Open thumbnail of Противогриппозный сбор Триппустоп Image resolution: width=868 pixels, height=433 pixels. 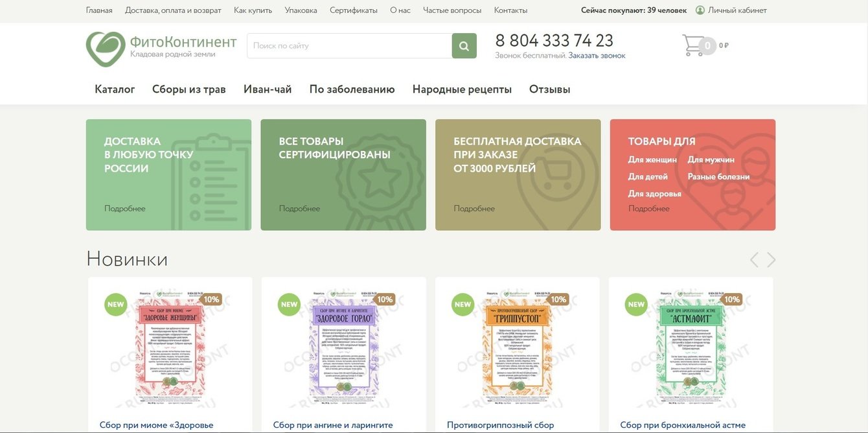516,347
